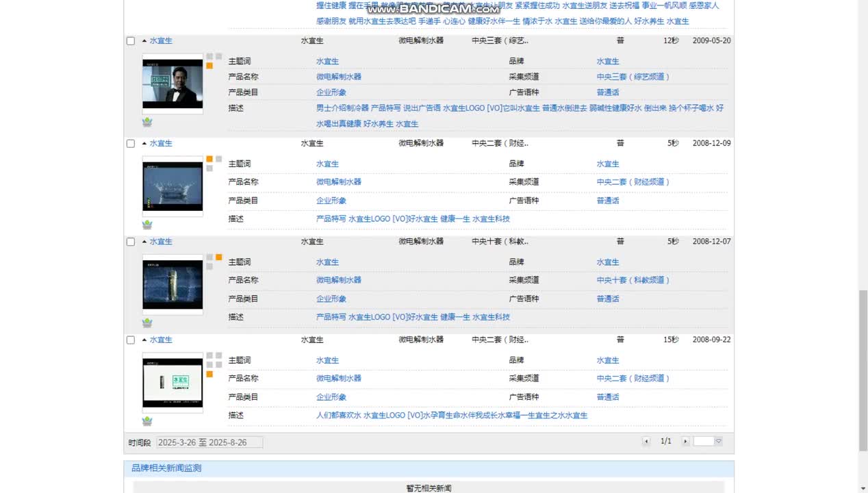Select the orange frame square beside the 2008-09-22 thumbnail
The height and width of the screenshot is (493, 868).
click(x=209, y=375)
